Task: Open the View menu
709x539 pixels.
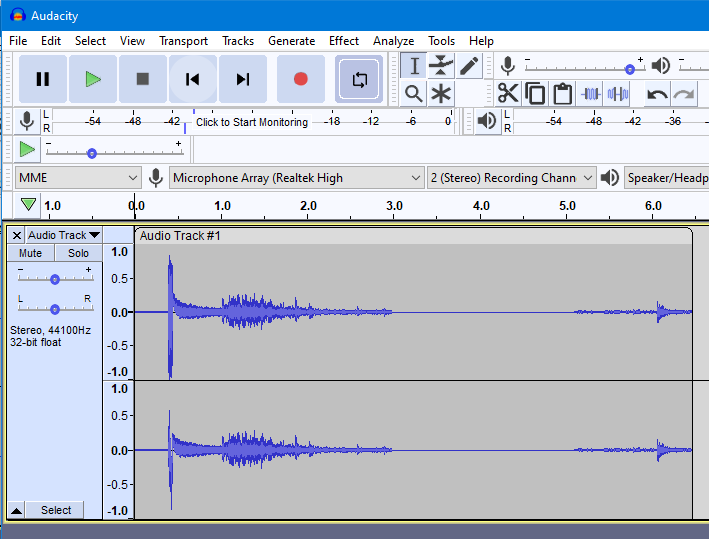Action: pyautogui.click(x=132, y=41)
